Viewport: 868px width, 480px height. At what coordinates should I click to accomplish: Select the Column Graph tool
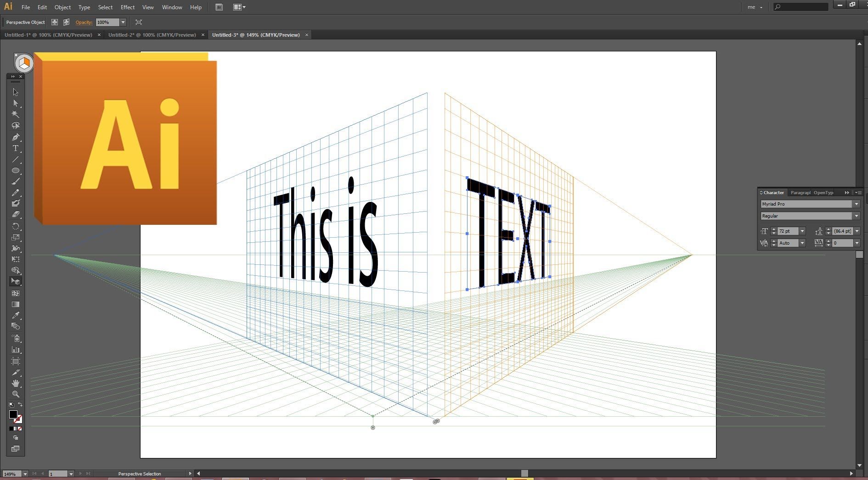(x=16, y=350)
